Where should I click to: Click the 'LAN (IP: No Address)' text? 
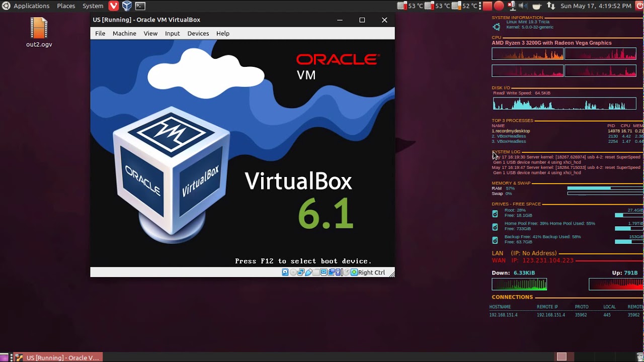524,253
